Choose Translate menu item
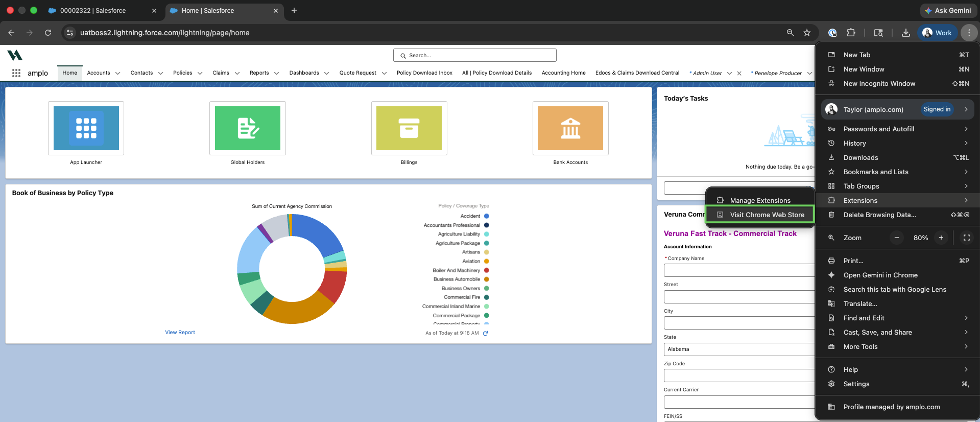 (897, 303)
